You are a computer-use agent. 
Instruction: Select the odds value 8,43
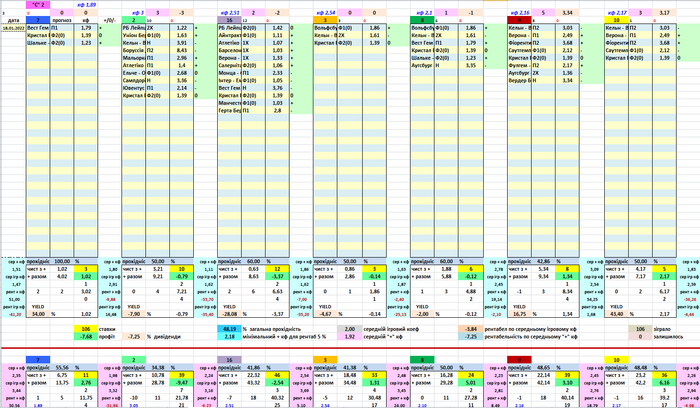(x=181, y=50)
